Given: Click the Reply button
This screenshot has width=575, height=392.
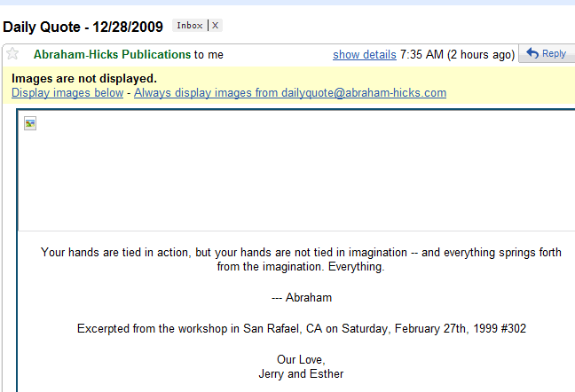Looking at the screenshot, I should point(547,54).
